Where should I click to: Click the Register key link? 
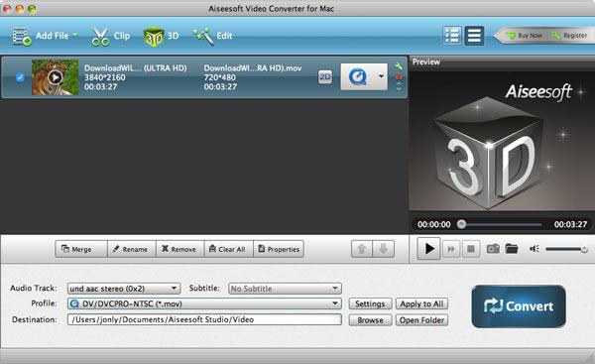point(570,36)
